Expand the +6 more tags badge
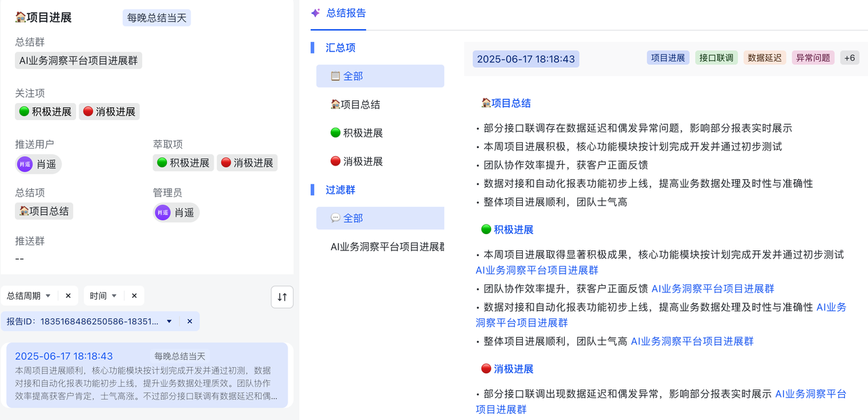 coord(849,58)
